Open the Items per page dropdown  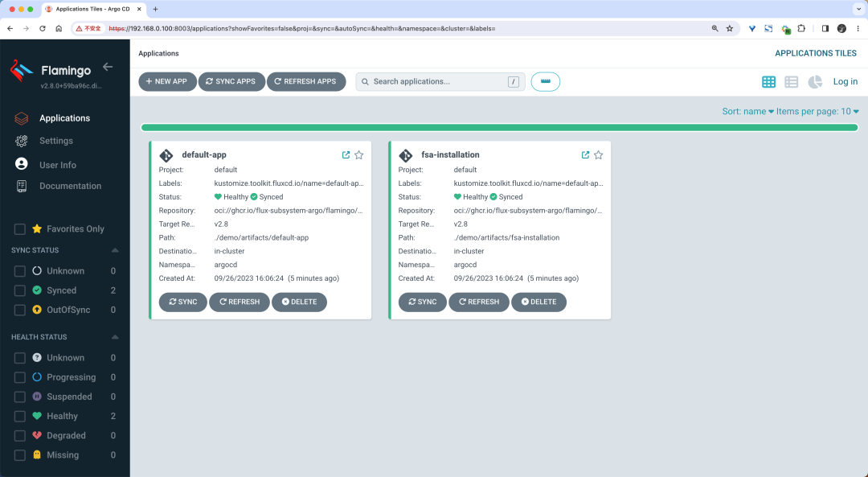pos(817,111)
